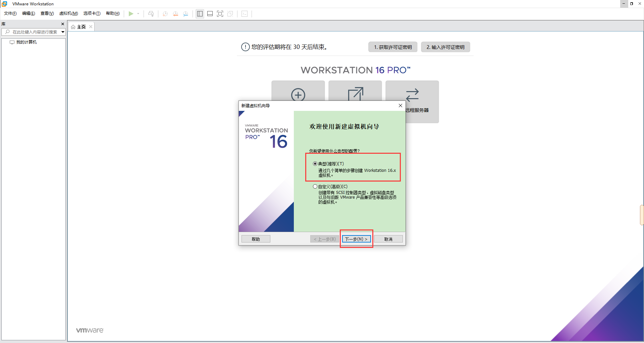Open the snapshot manager icon
The image size is (644, 343).
(x=185, y=14)
